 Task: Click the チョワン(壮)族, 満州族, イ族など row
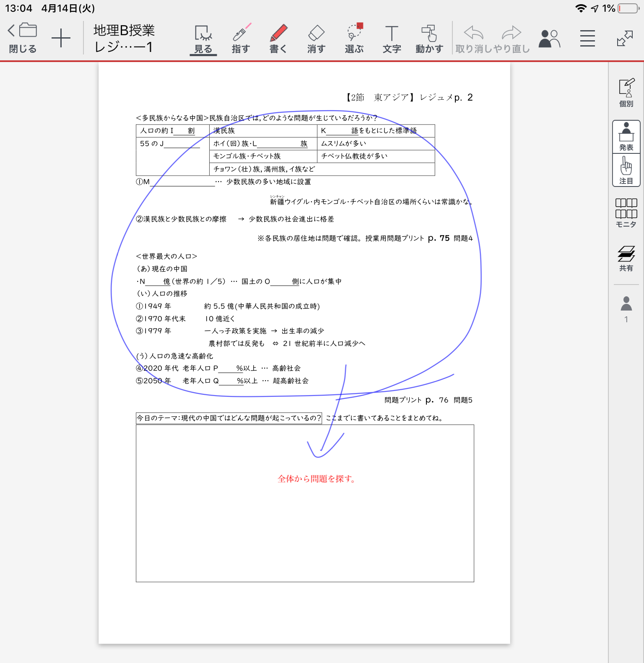[322, 169]
